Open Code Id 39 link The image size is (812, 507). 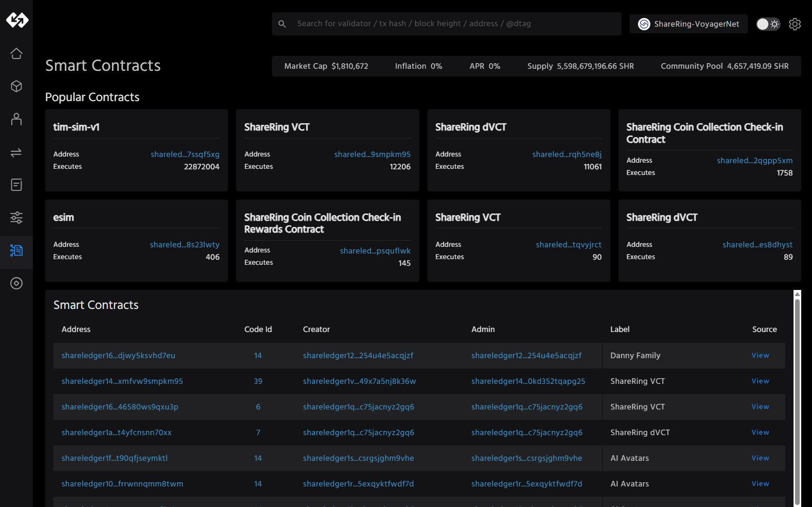(258, 381)
